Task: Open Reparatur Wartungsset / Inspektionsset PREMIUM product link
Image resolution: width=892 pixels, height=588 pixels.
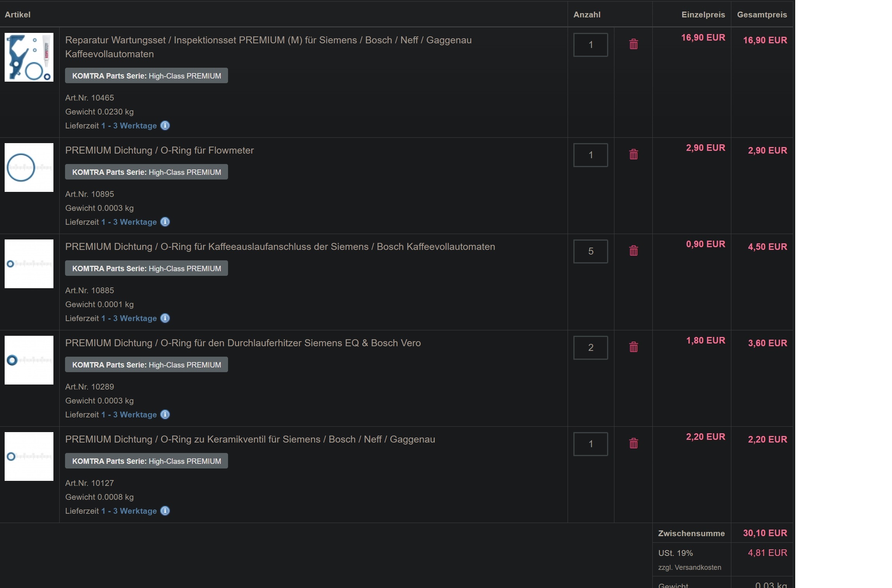Action: 268,47
